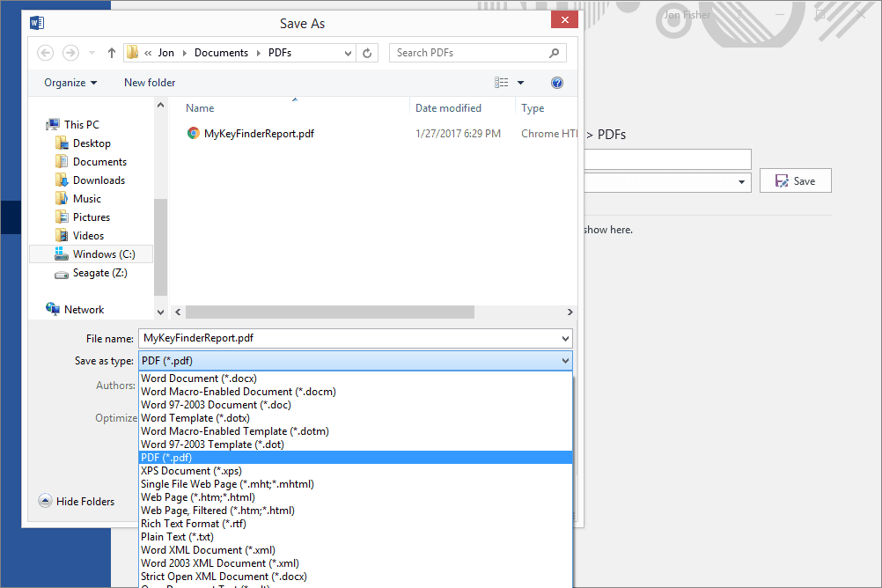Open Music folder in navigation pane
The image size is (882, 588).
click(x=86, y=199)
